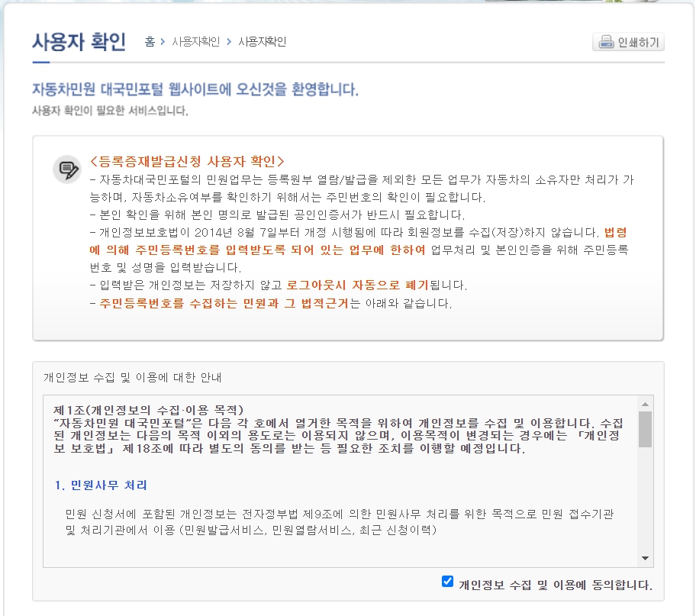Image resolution: width=696 pixels, height=616 pixels.
Task: Click the scrollbar down arrow in the privacy box
Action: [x=646, y=556]
